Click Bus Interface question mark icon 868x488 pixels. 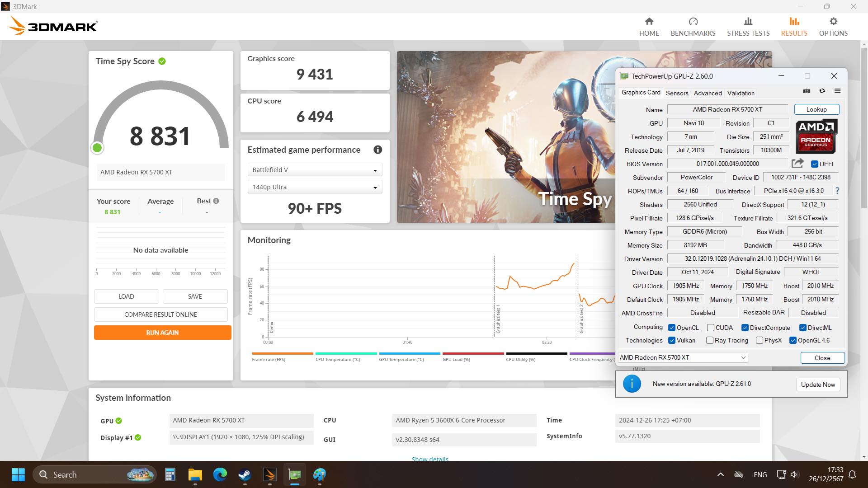(837, 191)
